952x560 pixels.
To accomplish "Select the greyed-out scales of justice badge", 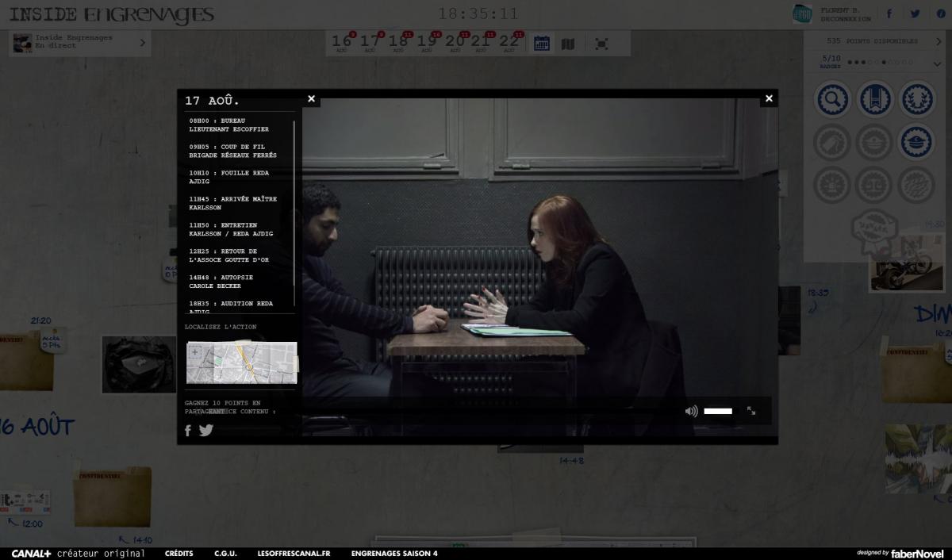I will pos(875,185).
